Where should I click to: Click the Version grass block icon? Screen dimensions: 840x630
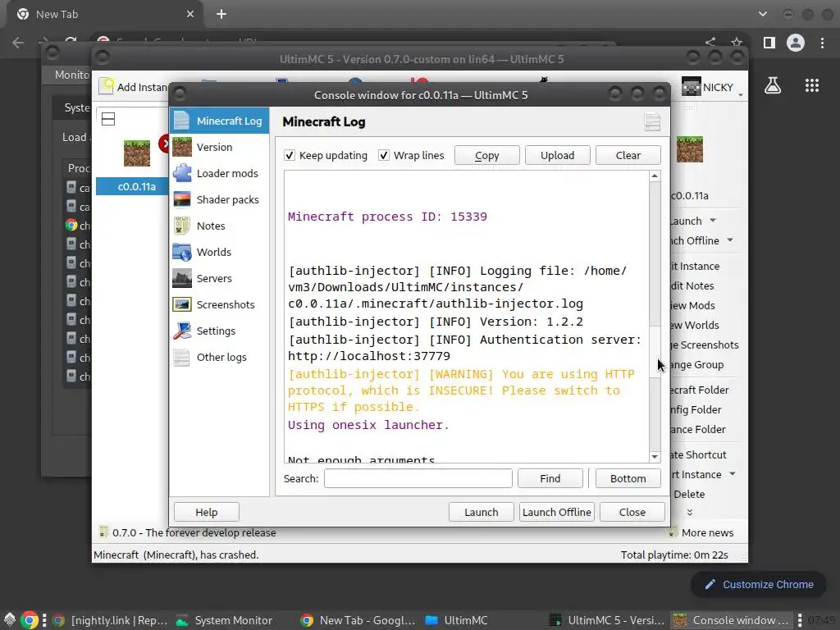tap(182, 147)
